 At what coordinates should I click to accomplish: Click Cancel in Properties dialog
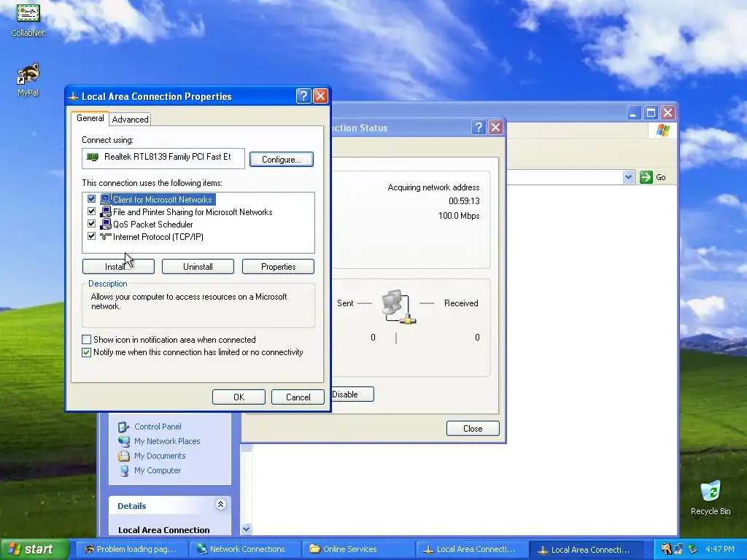[298, 397]
